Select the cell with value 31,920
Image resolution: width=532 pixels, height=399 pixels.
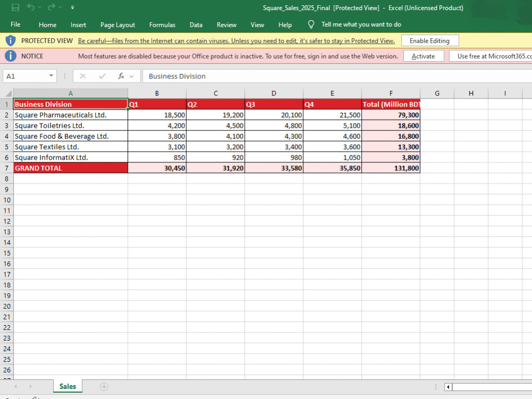[215, 168]
